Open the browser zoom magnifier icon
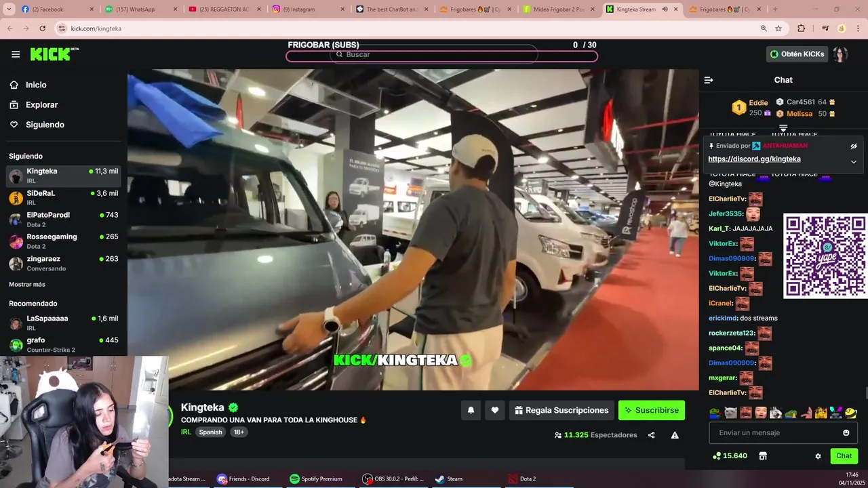This screenshot has width=868, height=488. (764, 28)
